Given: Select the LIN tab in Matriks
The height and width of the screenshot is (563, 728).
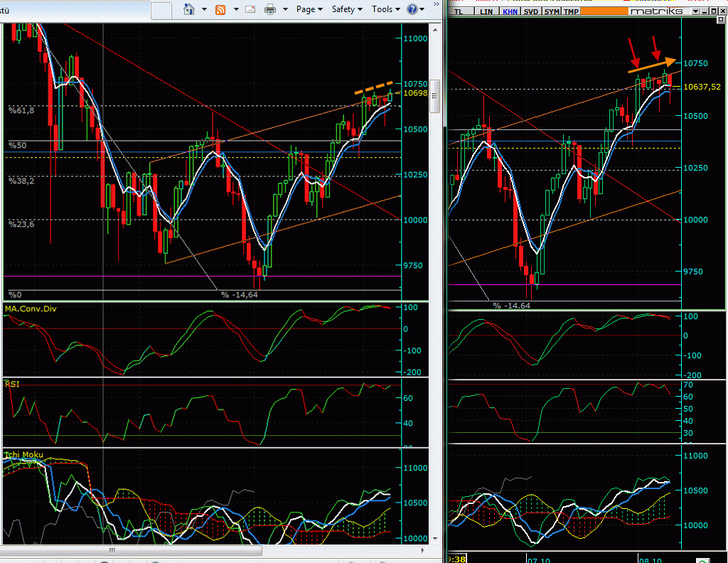Looking at the screenshot, I should [486, 11].
